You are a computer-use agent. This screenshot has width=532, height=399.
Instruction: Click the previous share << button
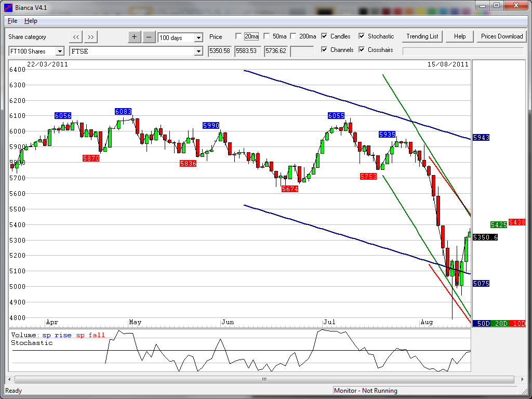pyautogui.click(x=76, y=37)
